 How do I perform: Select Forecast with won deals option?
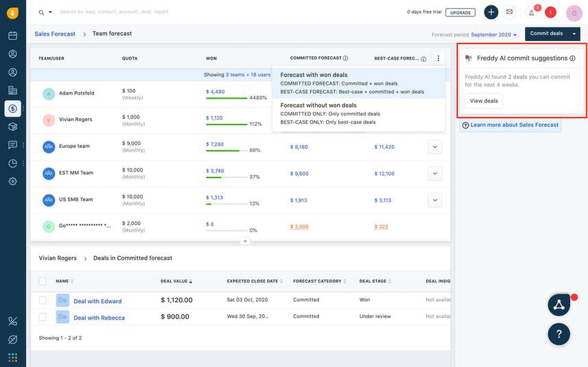[359, 83]
